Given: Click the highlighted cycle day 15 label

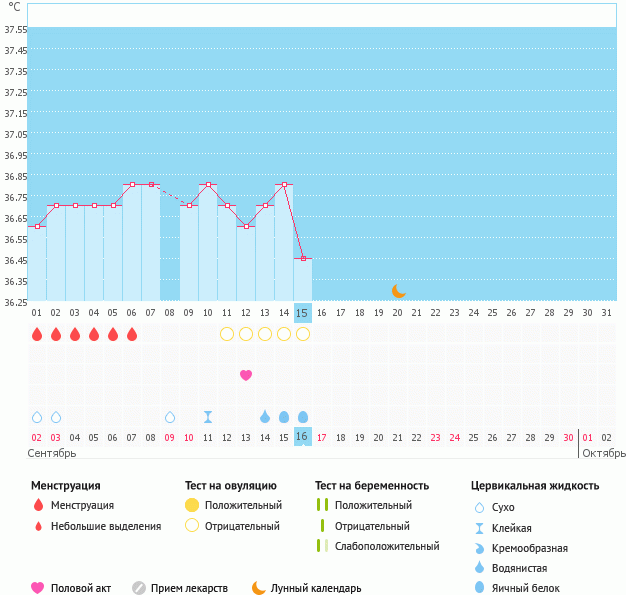Looking at the screenshot, I should pos(303,313).
